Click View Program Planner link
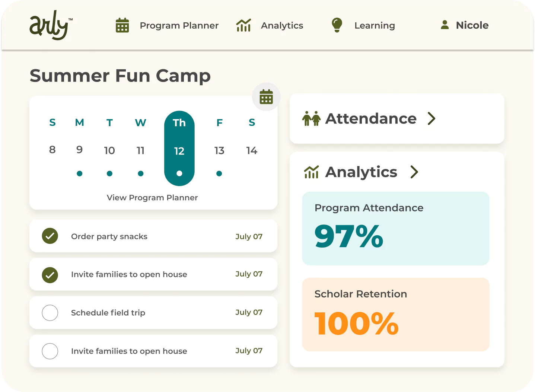This screenshot has height=392, width=535. pos(152,198)
